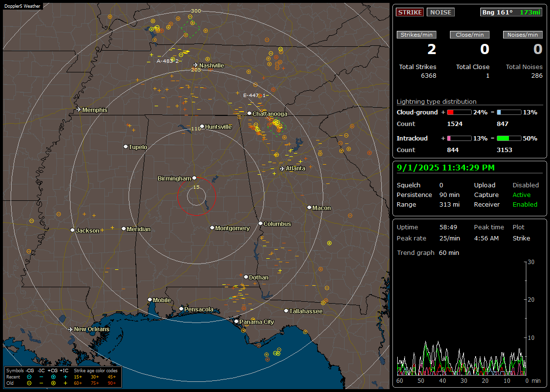Click the Persistence value 90 min
This screenshot has height=392, width=550.
(449, 195)
